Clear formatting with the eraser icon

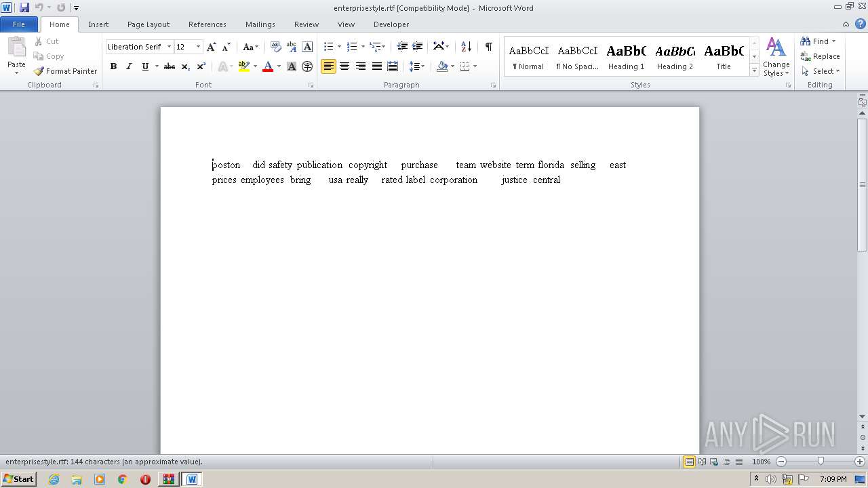(276, 47)
